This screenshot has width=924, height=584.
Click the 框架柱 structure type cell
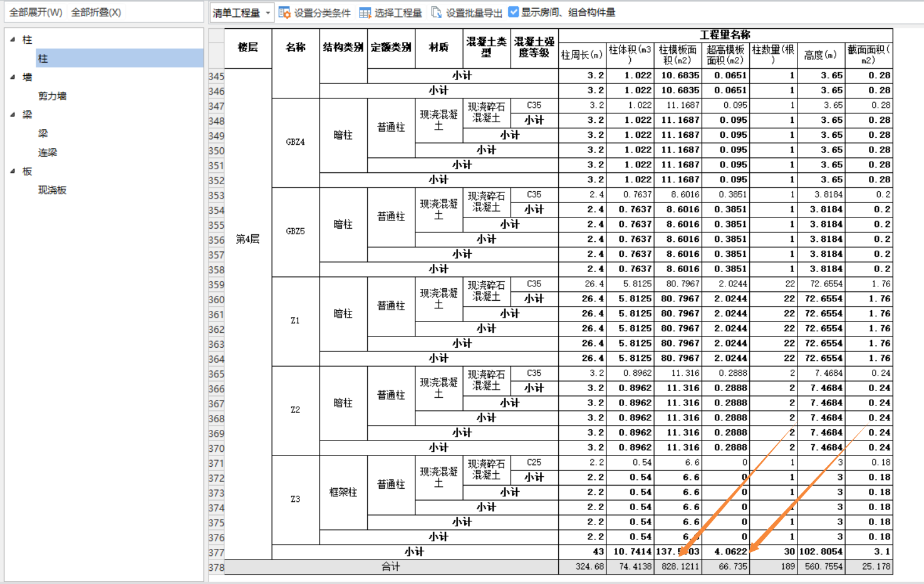[343, 493]
